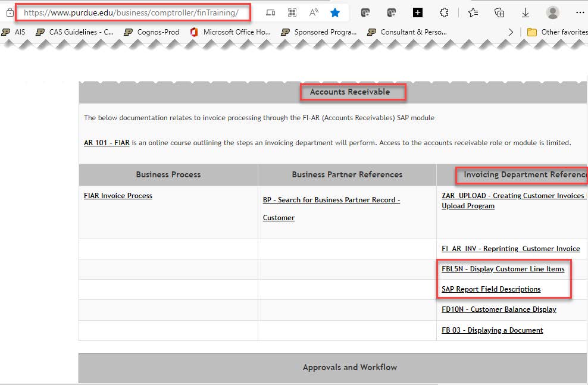Open FBL5N - Display Customer Line Items link
The height and width of the screenshot is (385, 588).
click(503, 269)
